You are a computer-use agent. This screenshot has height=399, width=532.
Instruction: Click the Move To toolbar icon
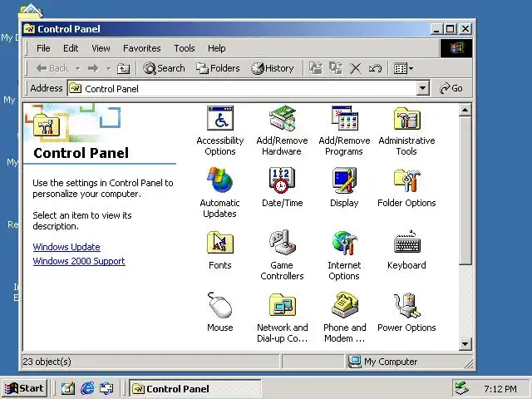click(x=316, y=68)
